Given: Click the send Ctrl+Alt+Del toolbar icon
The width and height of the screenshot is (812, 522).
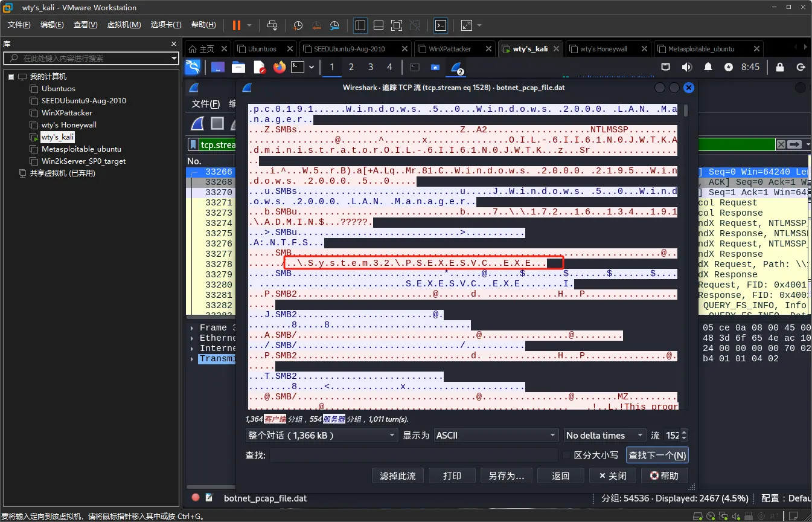Looking at the screenshot, I should [x=272, y=25].
